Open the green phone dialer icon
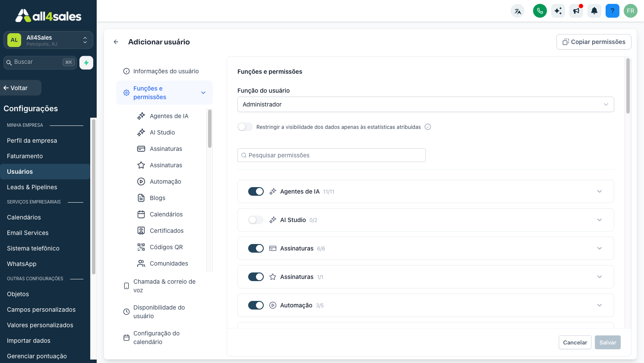Screen dimensions: 644x363 coord(540,11)
